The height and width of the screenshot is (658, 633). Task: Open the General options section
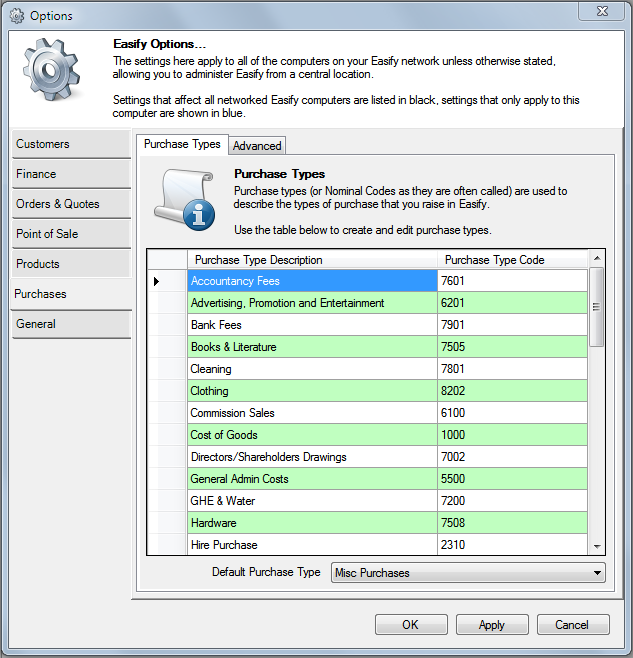tap(71, 324)
